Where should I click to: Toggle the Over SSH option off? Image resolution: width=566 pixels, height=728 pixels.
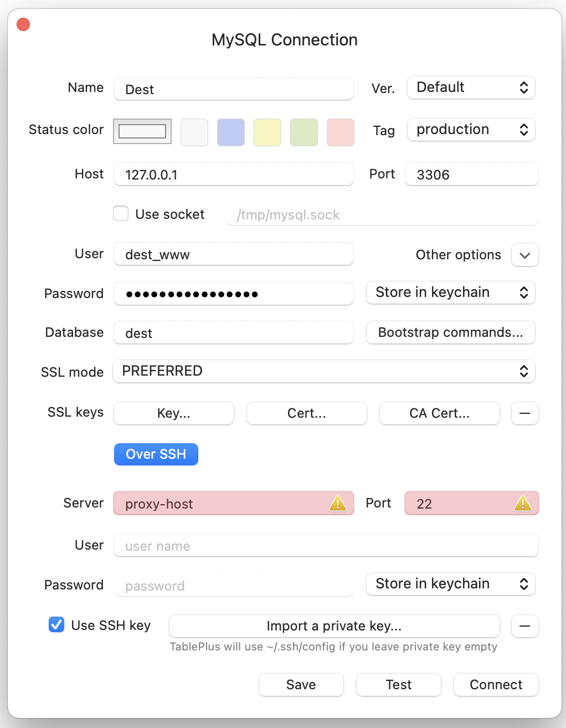(x=156, y=454)
